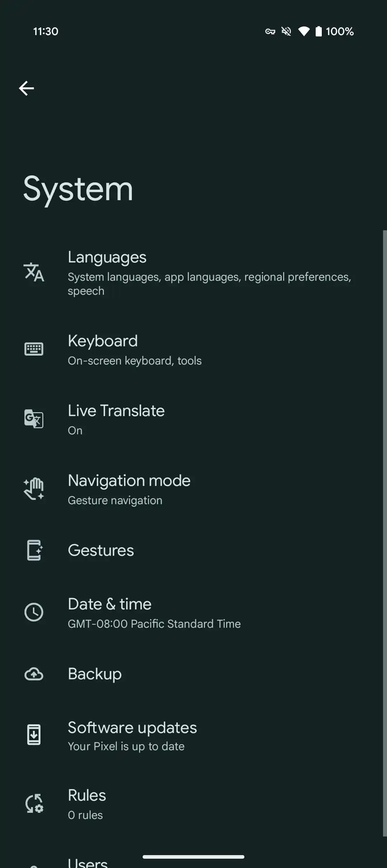The image size is (387, 868).
Task: Tap the Gestures phone icon
Action: pos(34,550)
